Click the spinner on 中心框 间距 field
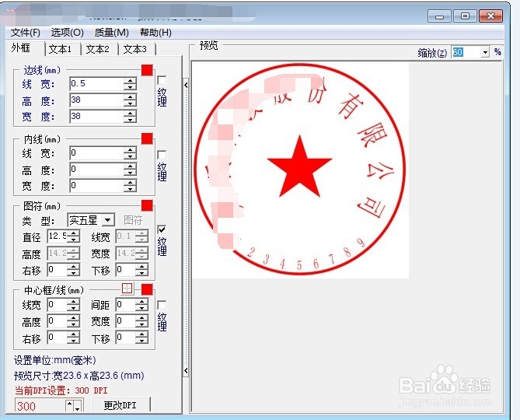 pos(142,305)
